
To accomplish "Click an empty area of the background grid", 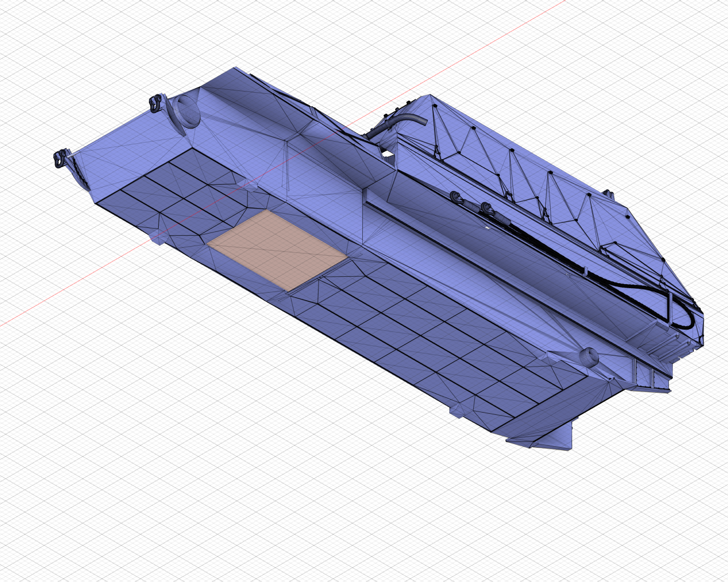I will click(171, 455).
